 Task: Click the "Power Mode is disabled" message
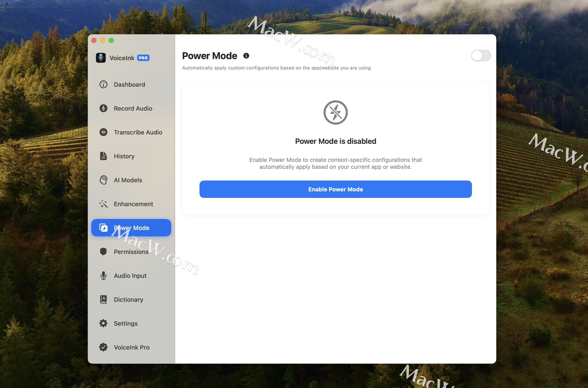(336, 141)
